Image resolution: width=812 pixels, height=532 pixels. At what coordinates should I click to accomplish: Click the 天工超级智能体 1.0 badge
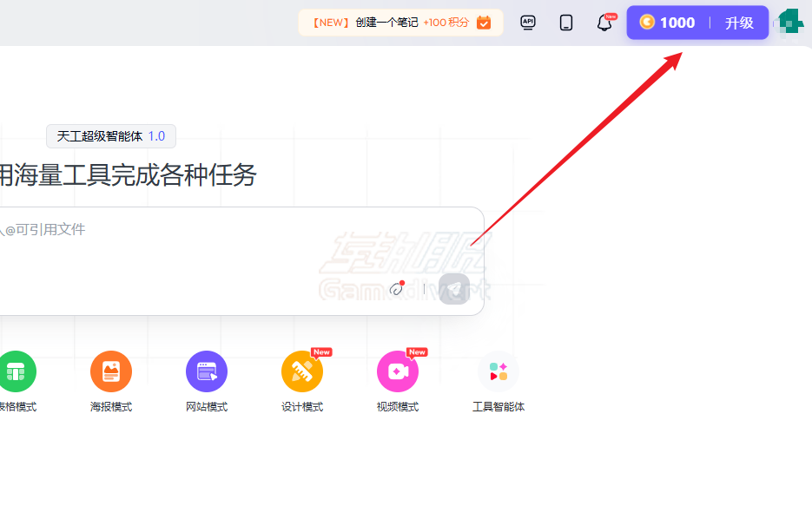[x=110, y=136]
